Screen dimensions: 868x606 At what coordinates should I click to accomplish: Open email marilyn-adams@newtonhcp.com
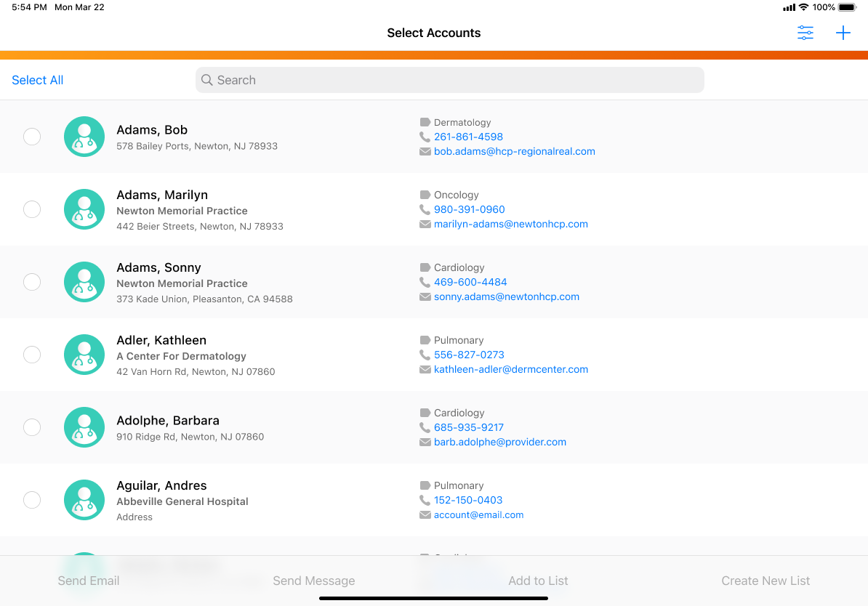coord(510,224)
